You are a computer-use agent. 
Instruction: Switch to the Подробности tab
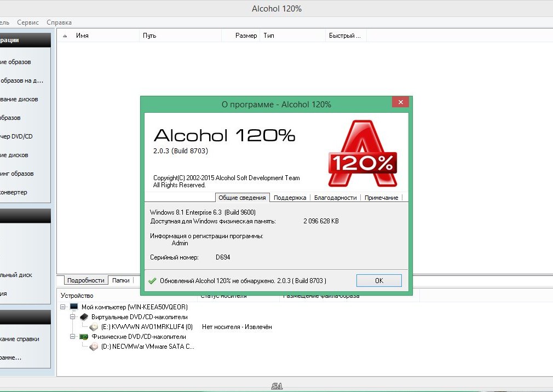(86, 280)
